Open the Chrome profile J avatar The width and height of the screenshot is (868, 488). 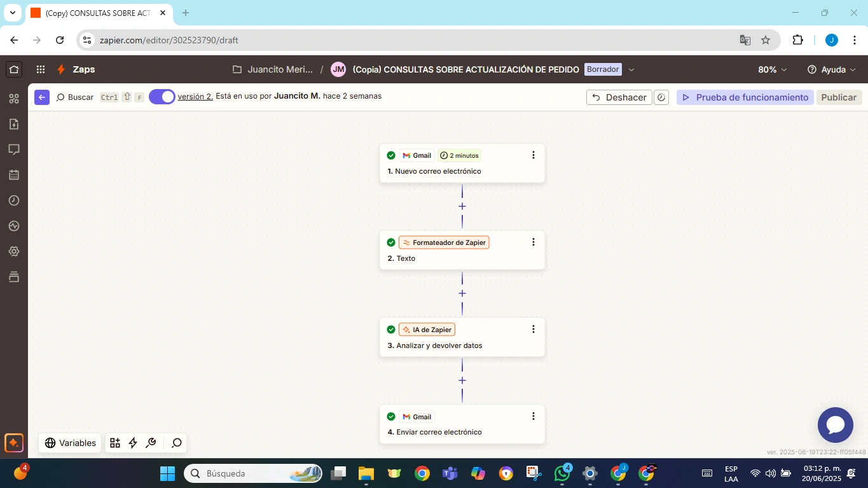pyautogui.click(x=832, y=40)
